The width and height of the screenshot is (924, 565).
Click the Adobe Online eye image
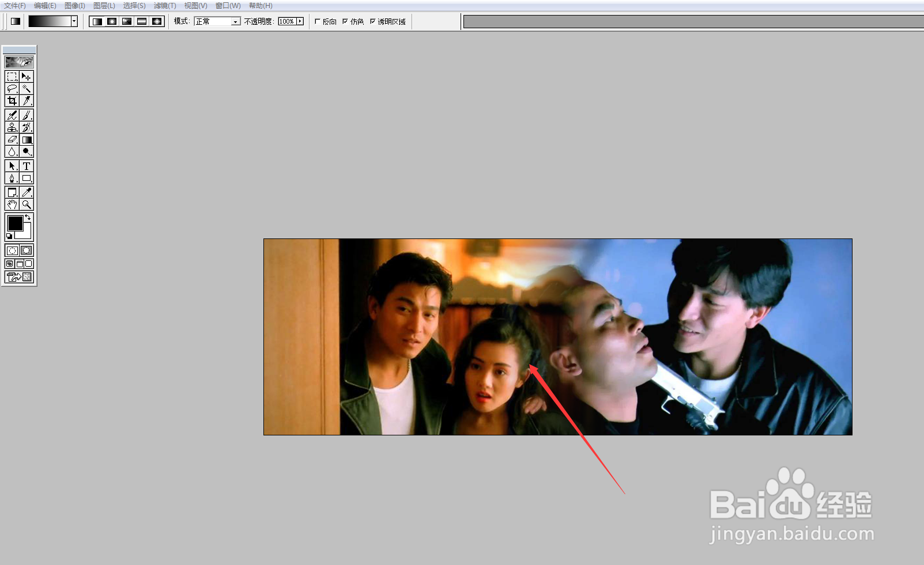[19, 62]
